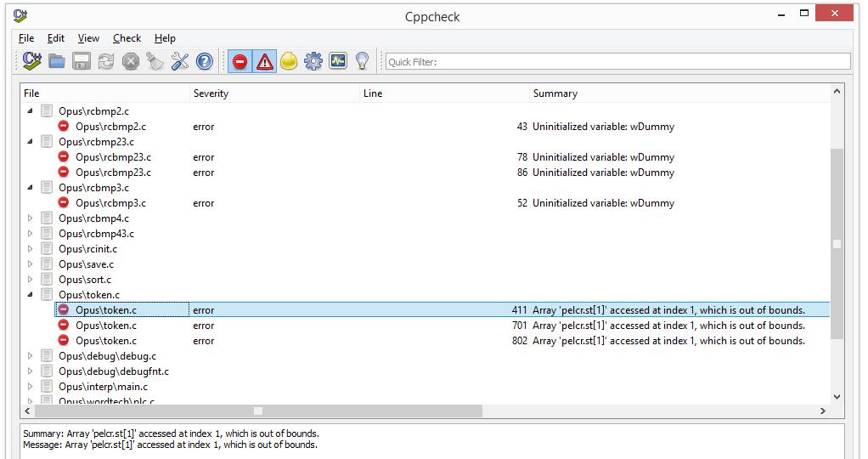
Task: Collapse the Opus\rcbmp23.c tree node
Action: pyautogui.click(x=30, y=141)
